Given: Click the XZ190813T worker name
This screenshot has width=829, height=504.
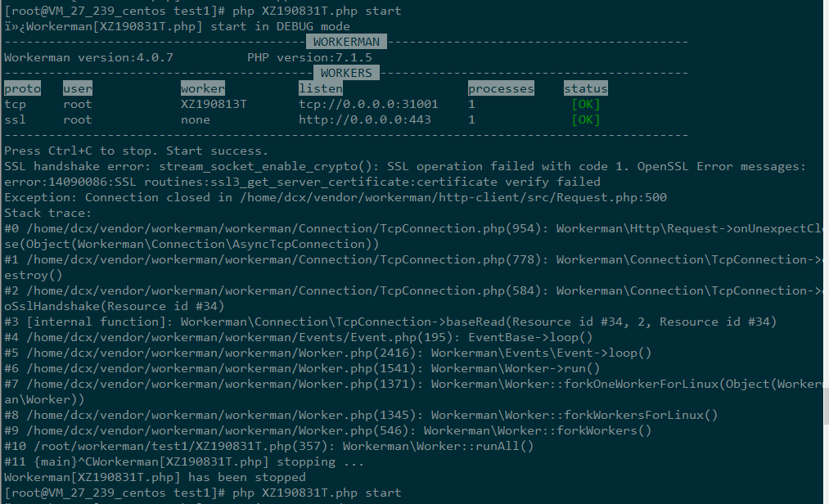Looking at the screenshot, I should coord(214,104).
